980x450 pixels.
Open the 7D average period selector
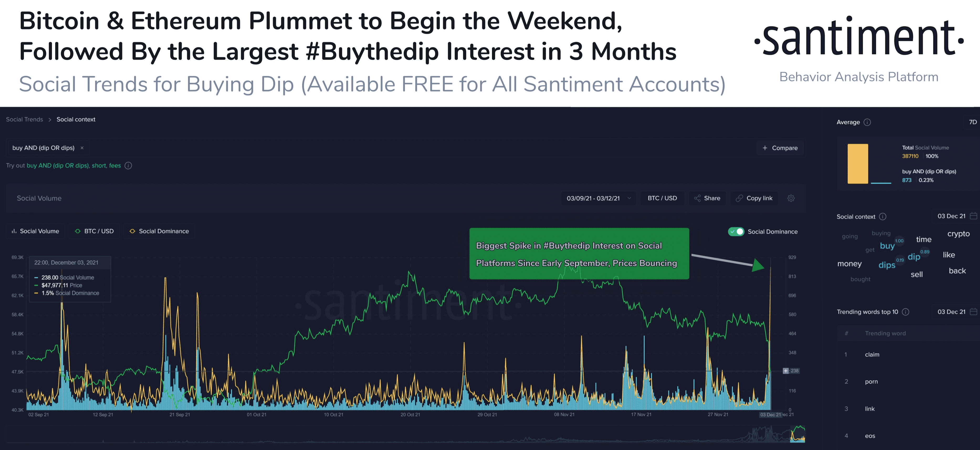pos(972,122)
